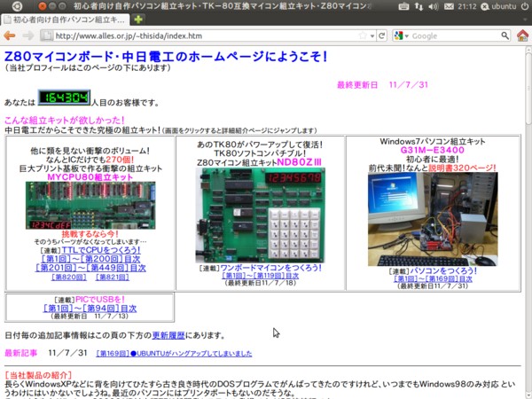This screenshot has width=532, height=399.
Task: Click the green visitor counter display
Action: [64, 98]
